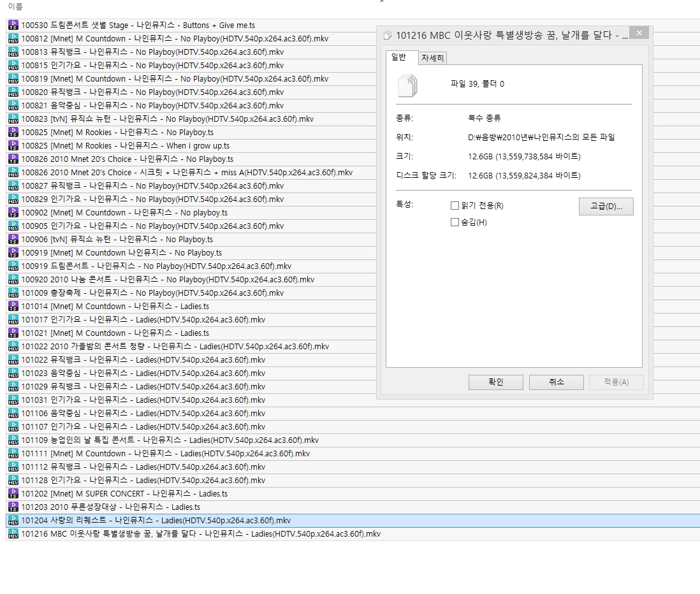This screenshot has width=700, height=594.
Task: Select file 101106 음악중심 Ladies mkv
Action: pos(143,414)
